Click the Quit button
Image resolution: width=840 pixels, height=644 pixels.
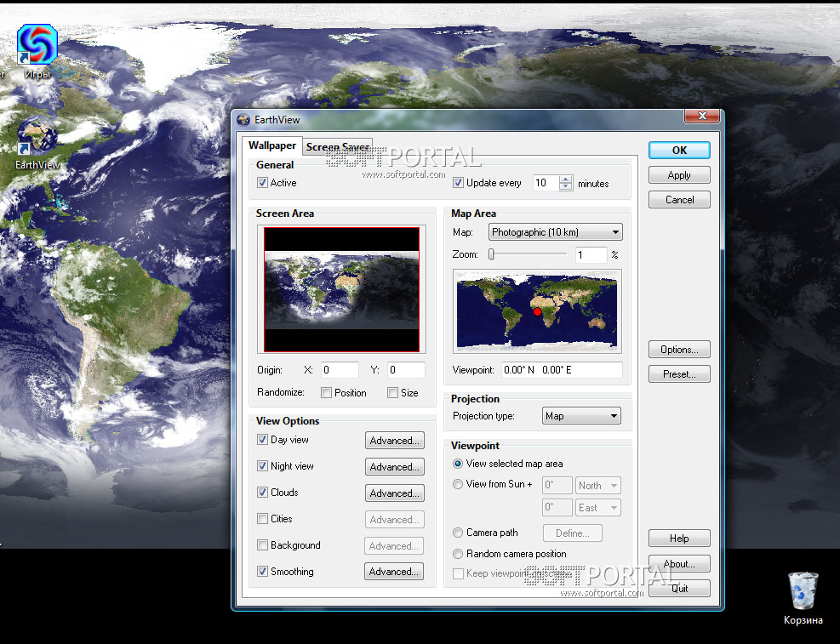click(679, 589)
